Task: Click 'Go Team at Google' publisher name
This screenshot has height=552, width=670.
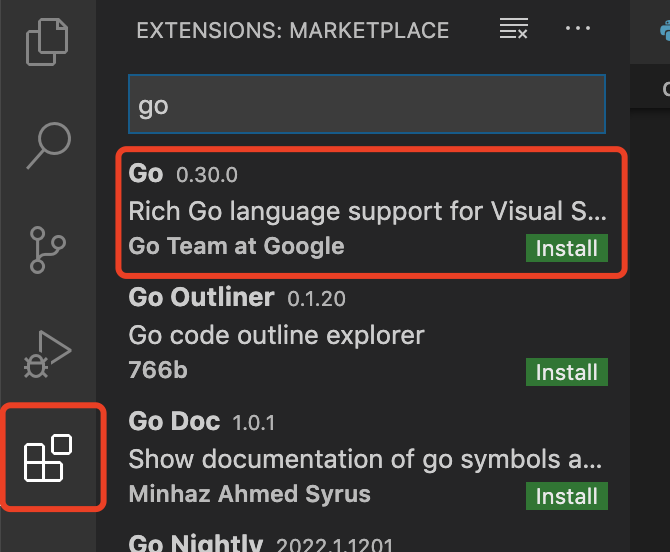Action: coord(236,246)
